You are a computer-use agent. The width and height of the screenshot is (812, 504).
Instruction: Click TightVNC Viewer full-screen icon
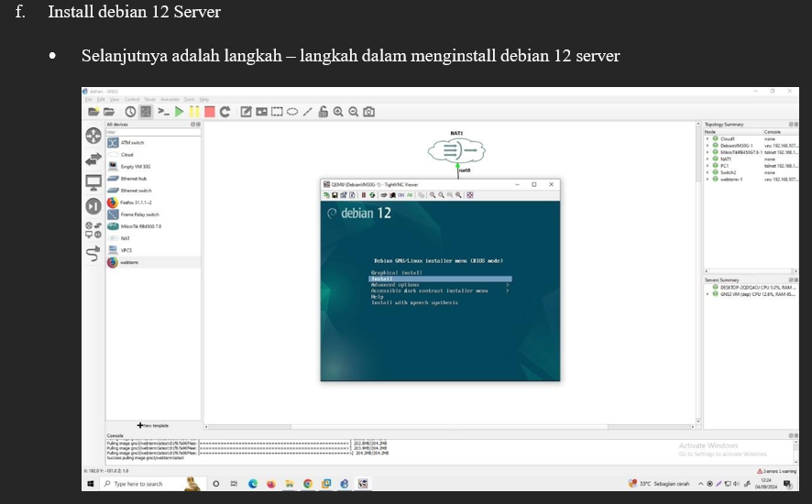[x=470, y=195]
